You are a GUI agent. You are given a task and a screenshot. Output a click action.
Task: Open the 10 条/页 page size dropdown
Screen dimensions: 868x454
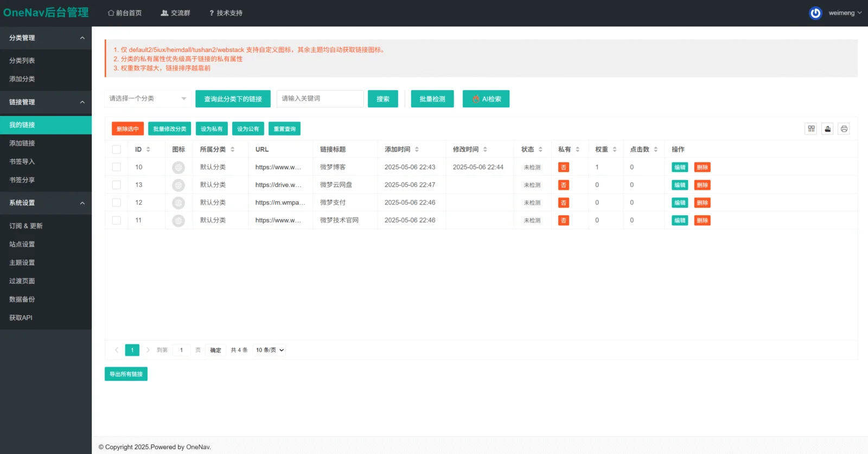click(x=270, y=350)
